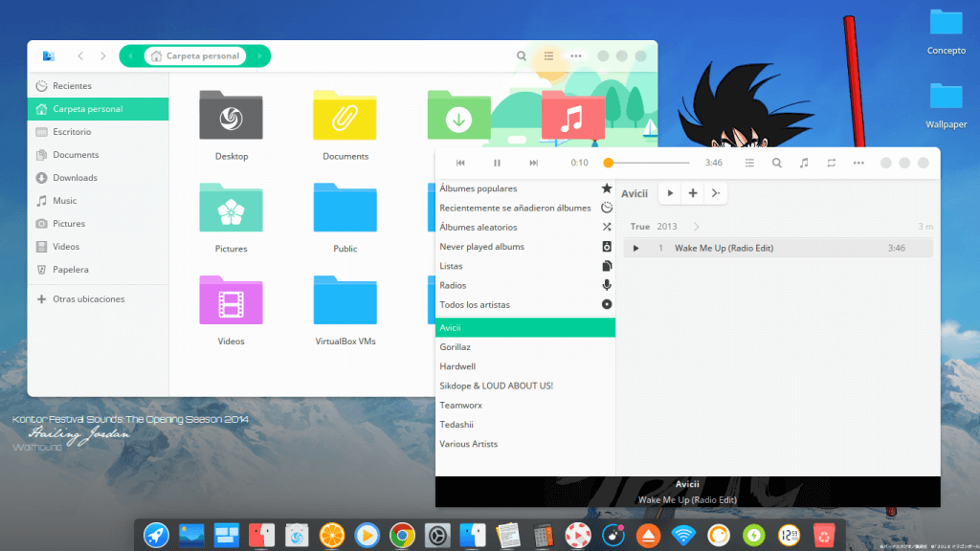Select the Desktop folder icon
The image size is (980, 551).
click(232, 116)
